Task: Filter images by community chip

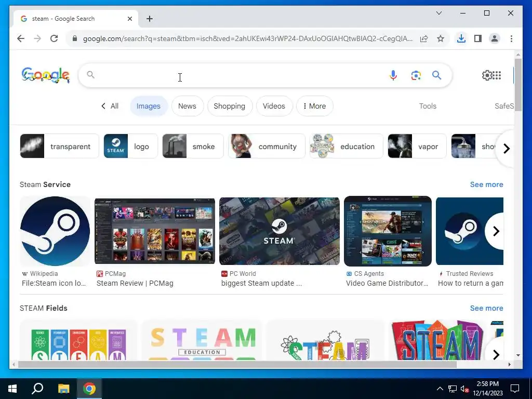Action: [x=267, y=146]
